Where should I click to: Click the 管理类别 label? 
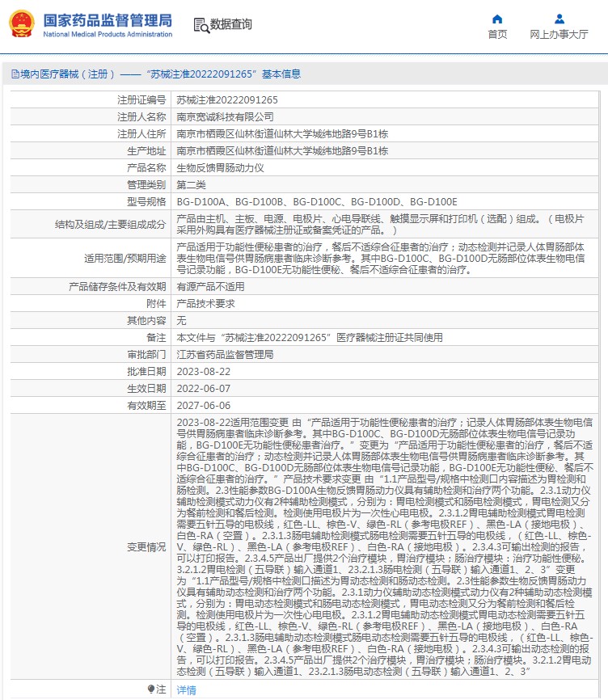tap(146, 185)
